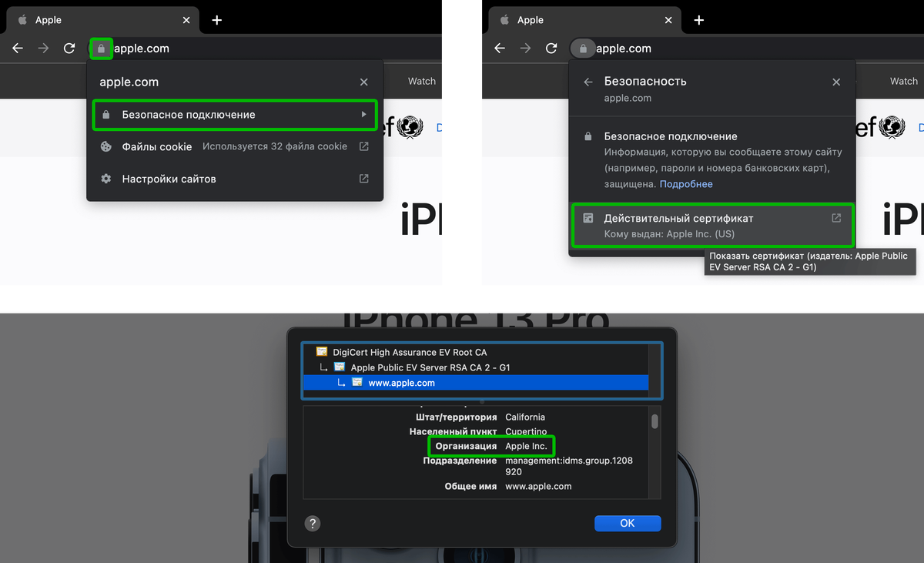This screenshot has height=563, width=924.
Task: Open Настройки сайтов menu entry
Action: 235,179
